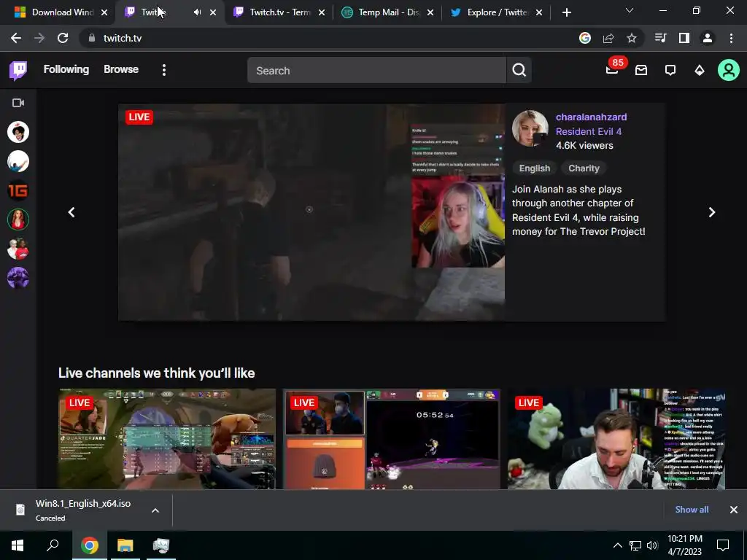Open the Resident Evil 4 category link

coord(589,131)
